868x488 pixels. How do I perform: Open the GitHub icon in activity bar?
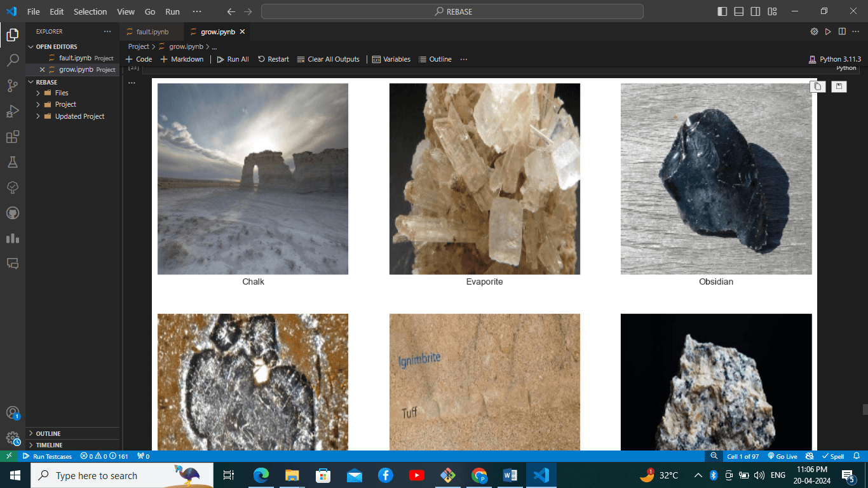click(12, 213)
